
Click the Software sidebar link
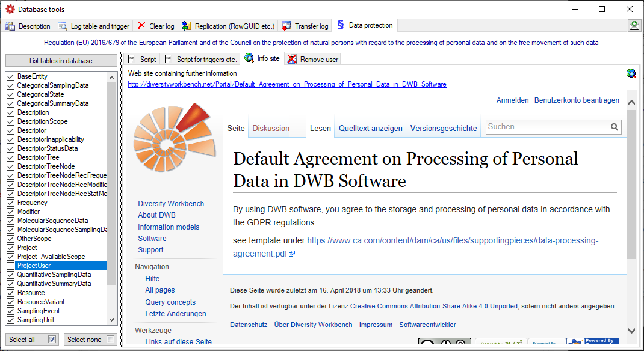point(152,238)
